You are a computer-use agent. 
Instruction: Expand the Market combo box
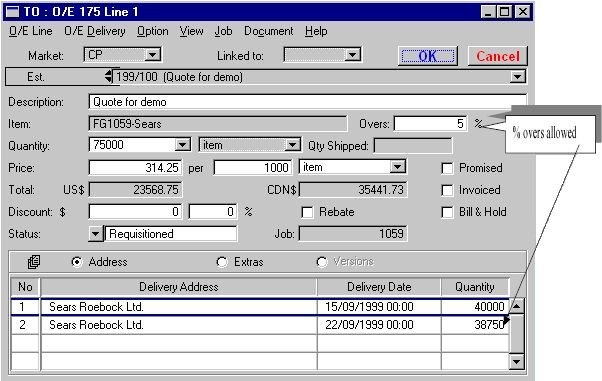(x=152, y=55)
